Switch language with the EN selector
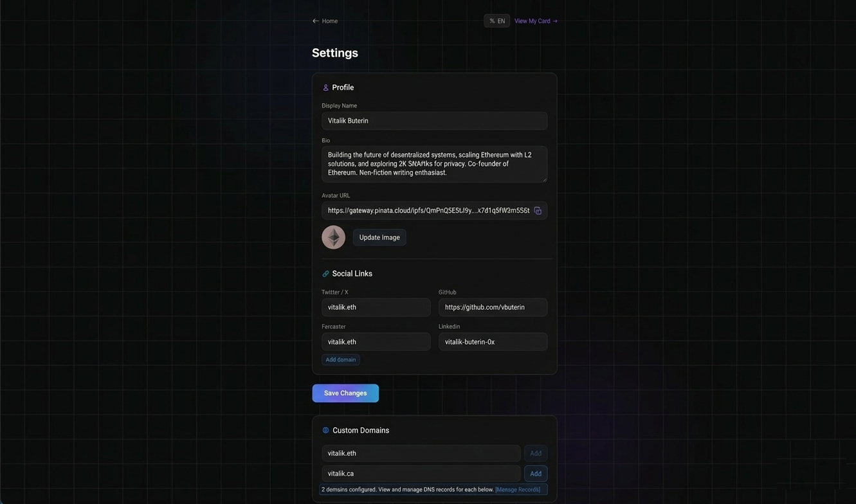Viewport: 856px width, 504px height. (496, 21)
